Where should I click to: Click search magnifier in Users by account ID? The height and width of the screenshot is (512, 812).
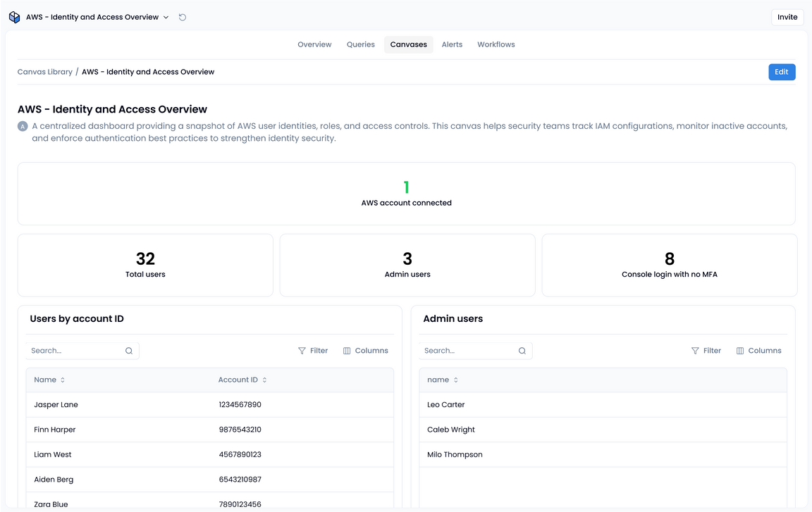tap(129, 351)
